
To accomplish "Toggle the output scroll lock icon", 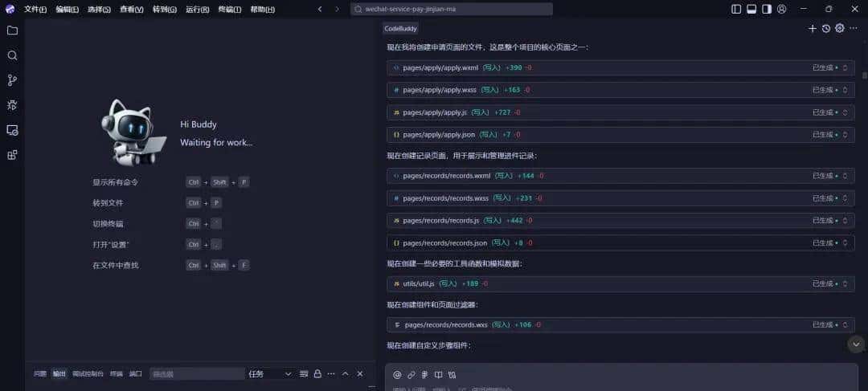I will (x=317, y=374).
